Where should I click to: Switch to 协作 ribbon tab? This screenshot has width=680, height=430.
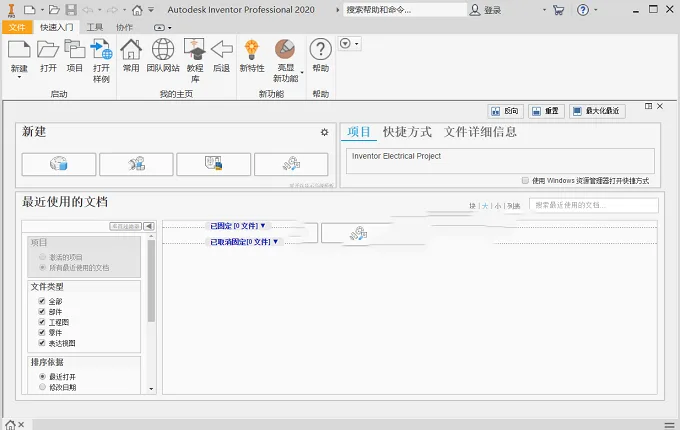(x=124, y=27)
